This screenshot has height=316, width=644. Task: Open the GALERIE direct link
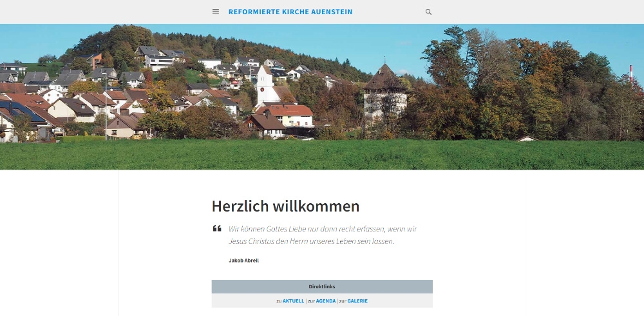(357, 301)
